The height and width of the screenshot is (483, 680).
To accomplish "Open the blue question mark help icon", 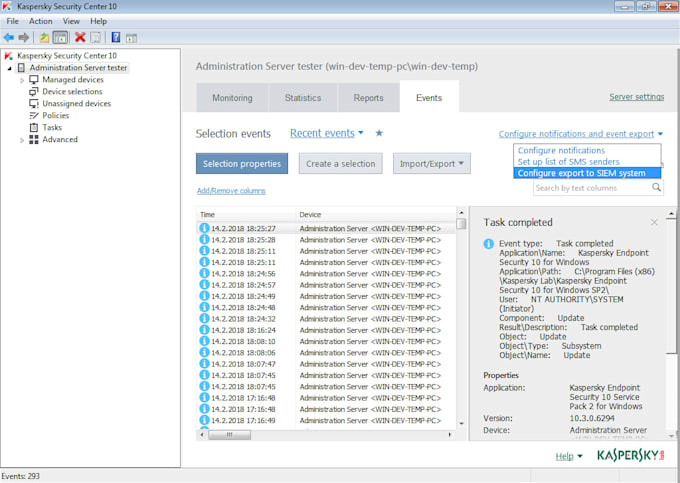I will [116, 37].
